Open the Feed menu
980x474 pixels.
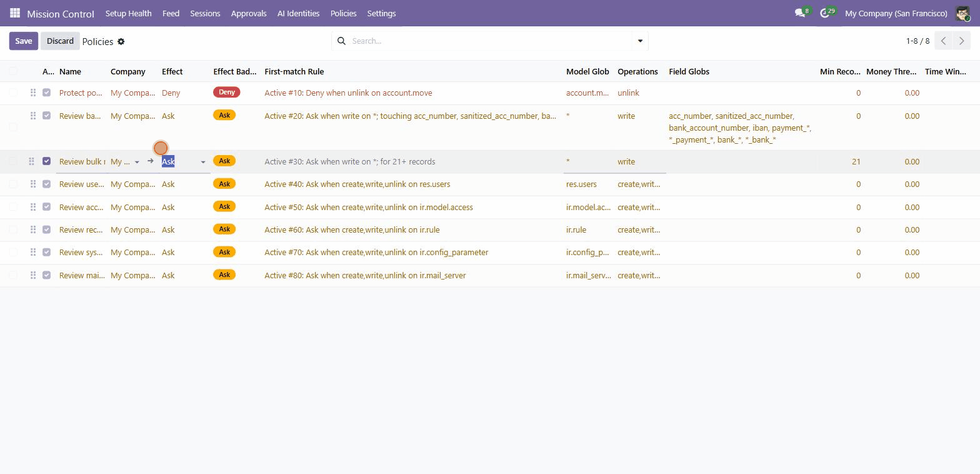171,13
